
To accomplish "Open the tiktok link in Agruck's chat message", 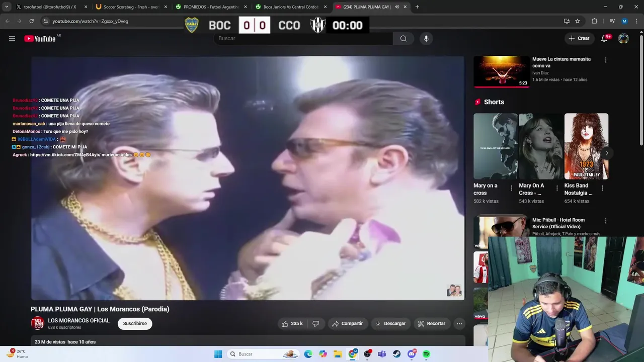I will [65, 155].
